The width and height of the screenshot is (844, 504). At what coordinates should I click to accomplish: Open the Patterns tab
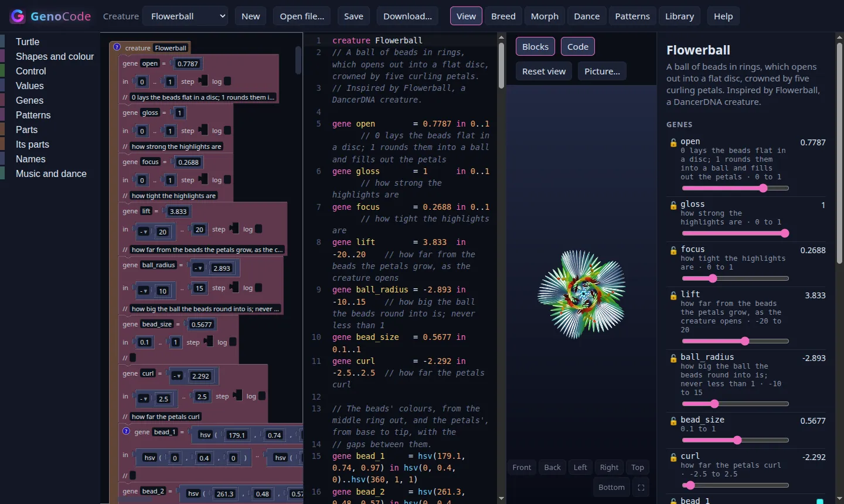(x=632, y=16)
